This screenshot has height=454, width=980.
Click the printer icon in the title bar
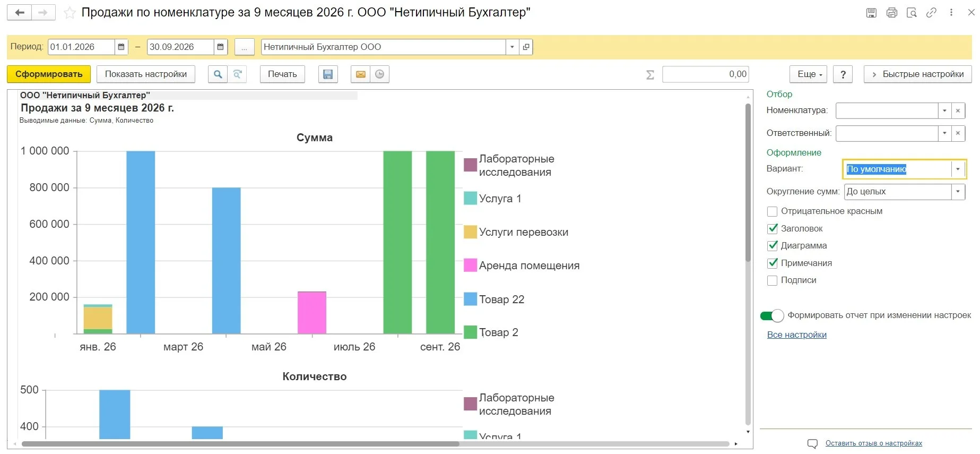pos(891,13)
